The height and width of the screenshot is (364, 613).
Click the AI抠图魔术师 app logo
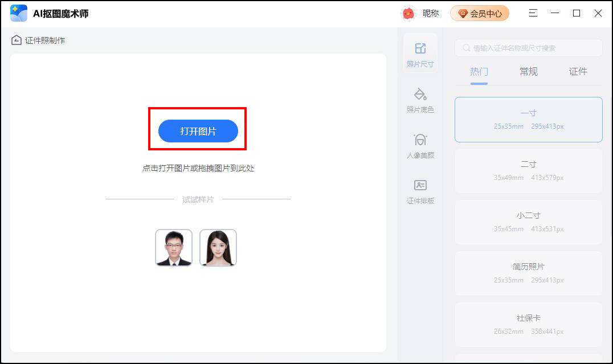click(19, 13)
